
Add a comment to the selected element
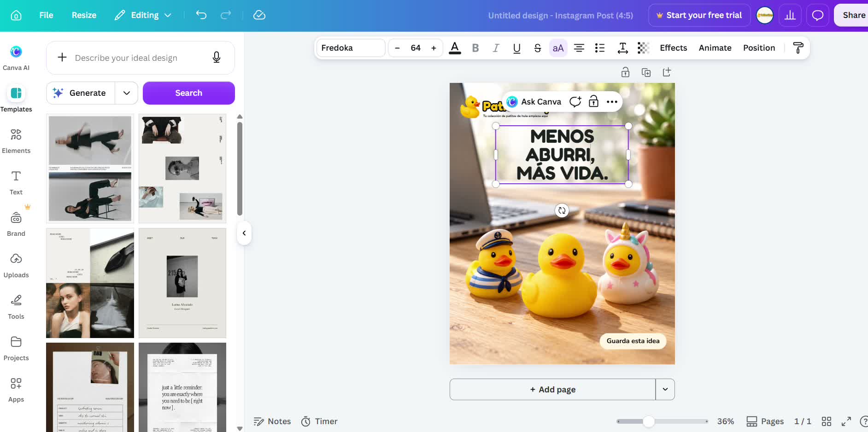click(x=575, y=101)
